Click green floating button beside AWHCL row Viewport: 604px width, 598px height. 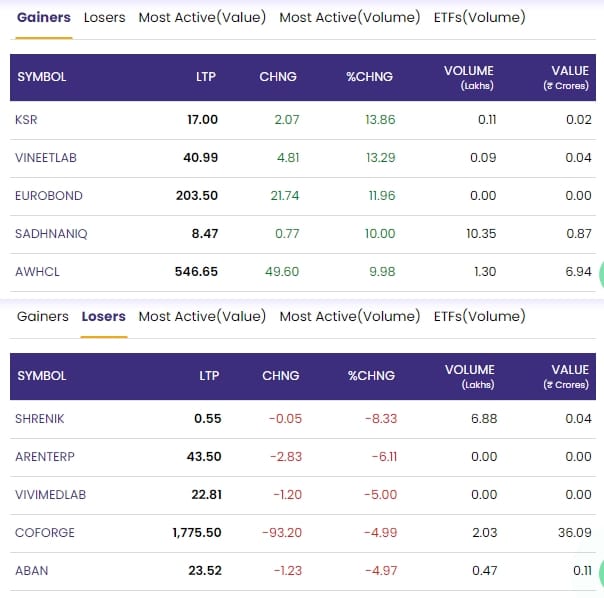pos(598,270)
